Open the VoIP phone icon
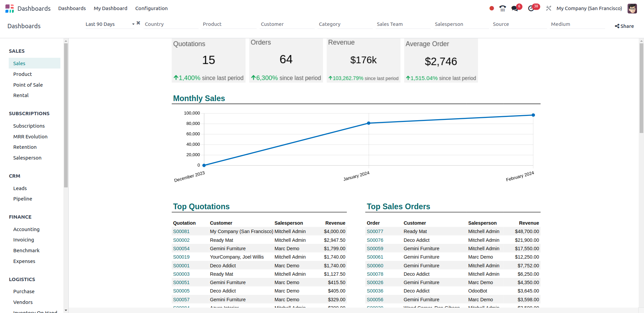This screenshot has width=644, height=313. click(x=502, y=8)
